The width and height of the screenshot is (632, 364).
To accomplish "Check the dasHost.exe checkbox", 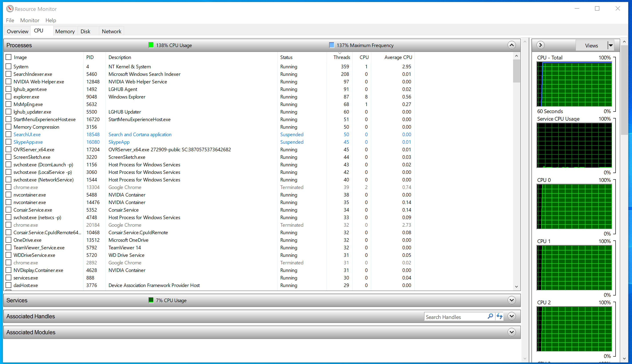I will pos(8,285).
